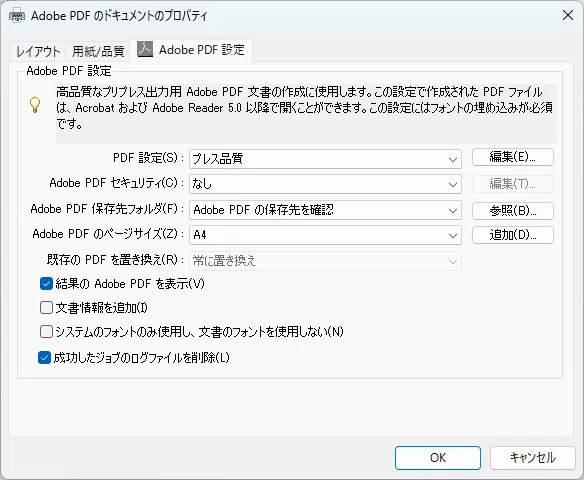Switch to the レイアウト tab
The height and width of the screenshot is (480, 584).
click(x=38, y=51)
